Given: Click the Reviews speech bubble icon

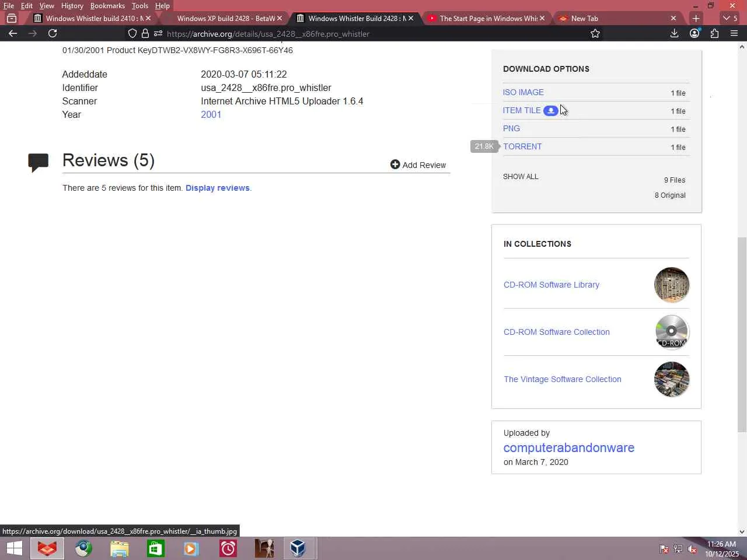Looking at the screenshot, I should [x=39, y=162].
